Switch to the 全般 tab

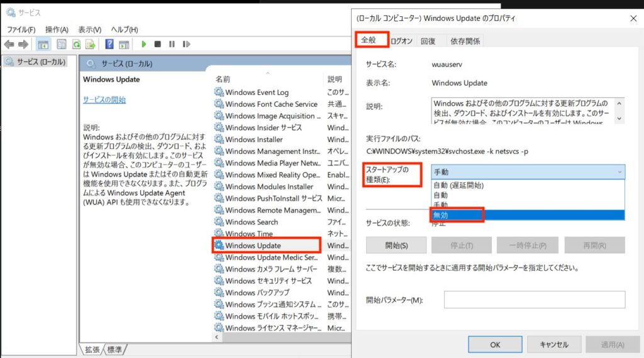click(x=369, y=40)
